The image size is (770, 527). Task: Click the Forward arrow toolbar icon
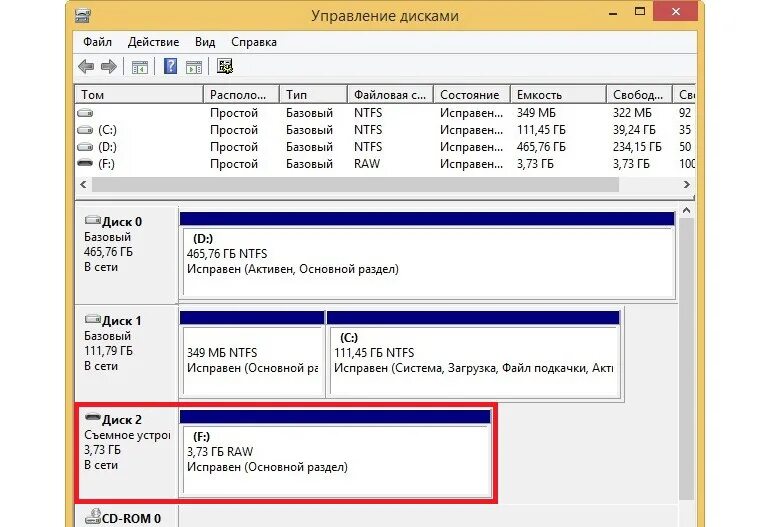pos(109,66)
